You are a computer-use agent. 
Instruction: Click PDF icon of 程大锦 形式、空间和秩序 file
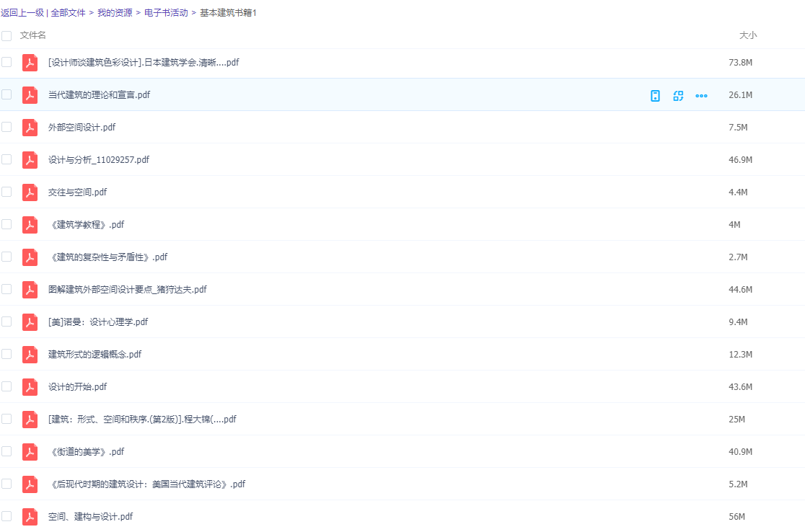[x=30, y=419]
